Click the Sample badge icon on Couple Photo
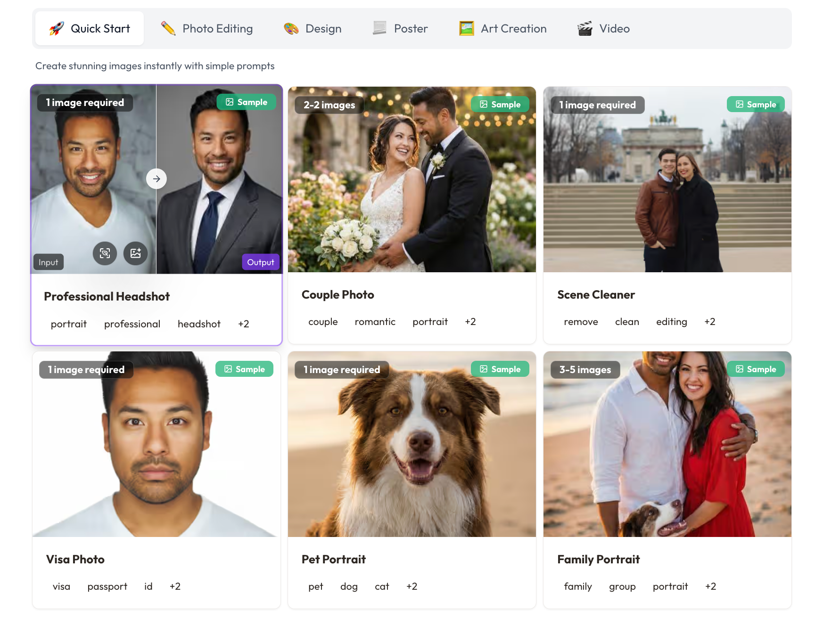Image resolution: width=840 pixels, height=618 pixels. pyautogui.click(x=483, y=104)
